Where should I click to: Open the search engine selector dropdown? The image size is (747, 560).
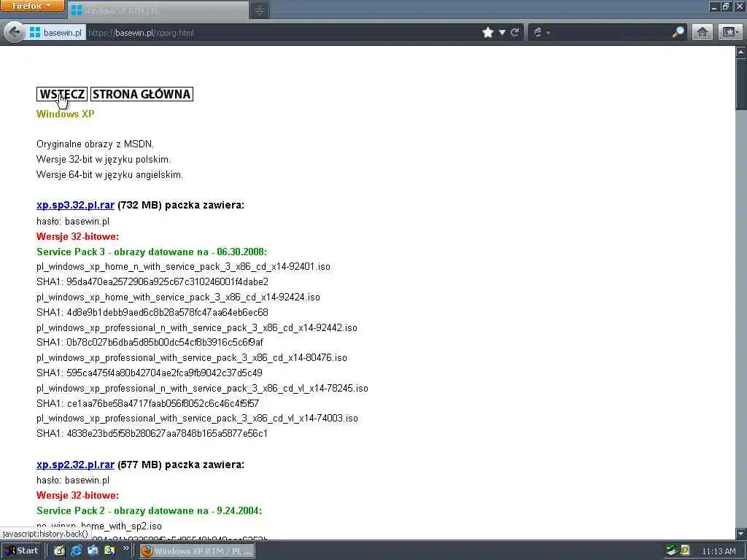[x=541, y=32]
